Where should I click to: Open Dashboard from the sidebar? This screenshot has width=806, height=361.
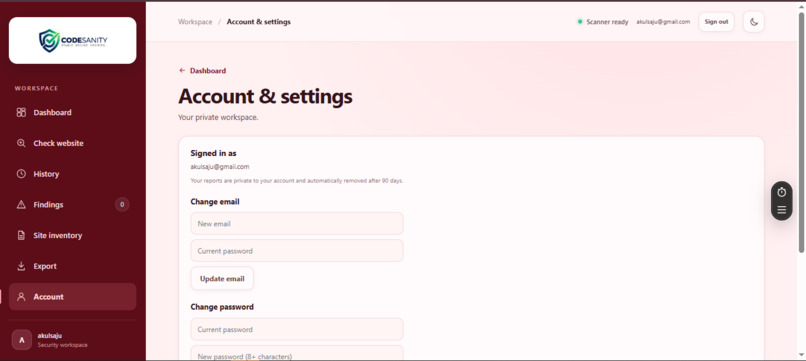72,113
